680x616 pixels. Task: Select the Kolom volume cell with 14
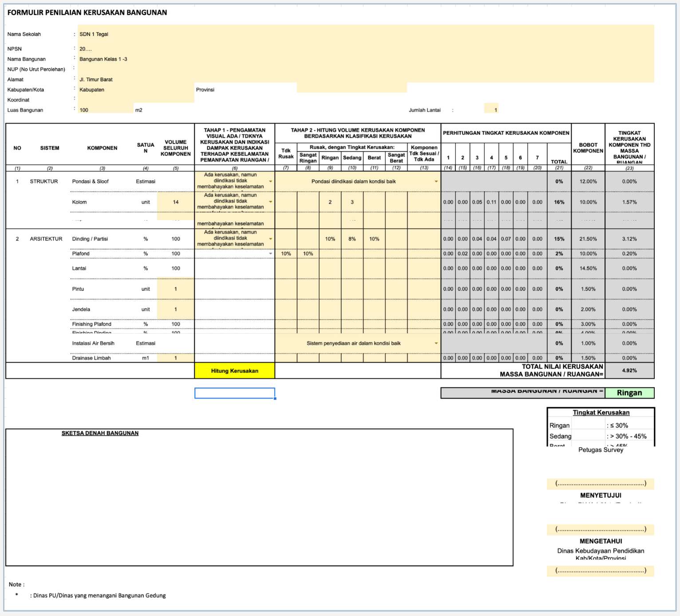(176, 202)
